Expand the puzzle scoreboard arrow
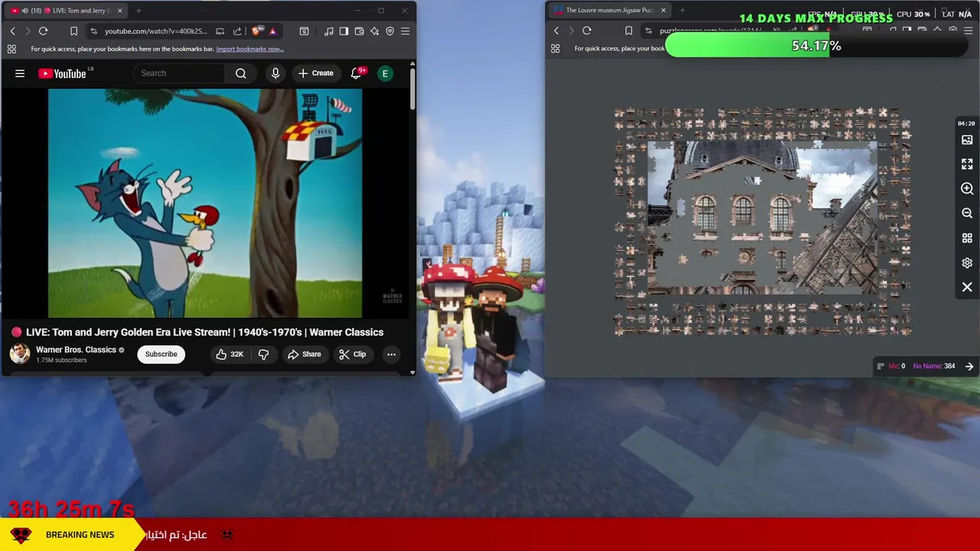 click(x=969, y=367)
